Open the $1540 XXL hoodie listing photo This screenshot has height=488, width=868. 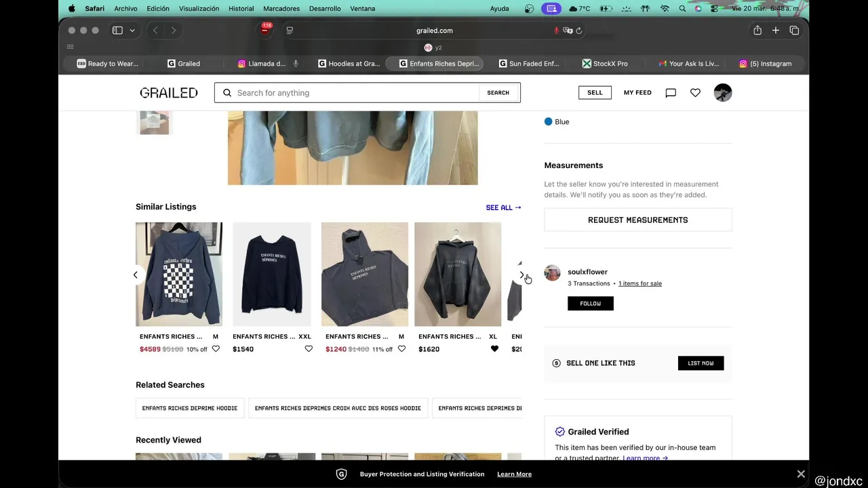click(x=272, y=274)
